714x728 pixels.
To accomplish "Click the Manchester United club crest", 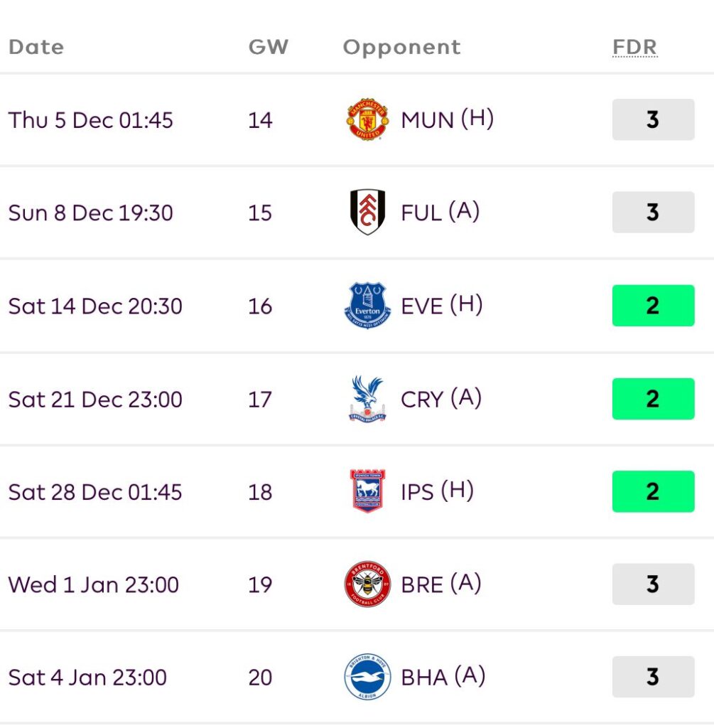I will click(x=367, y=119).
